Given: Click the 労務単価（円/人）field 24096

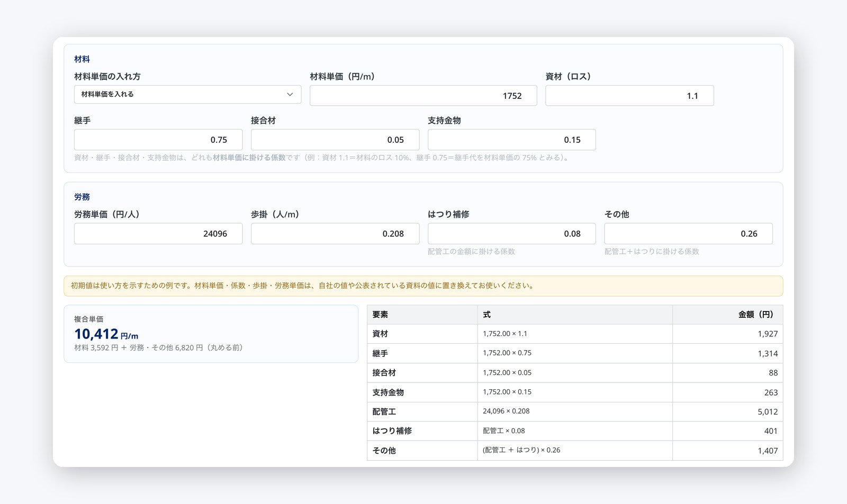Looking at the screenshot, I should point(158,234).
